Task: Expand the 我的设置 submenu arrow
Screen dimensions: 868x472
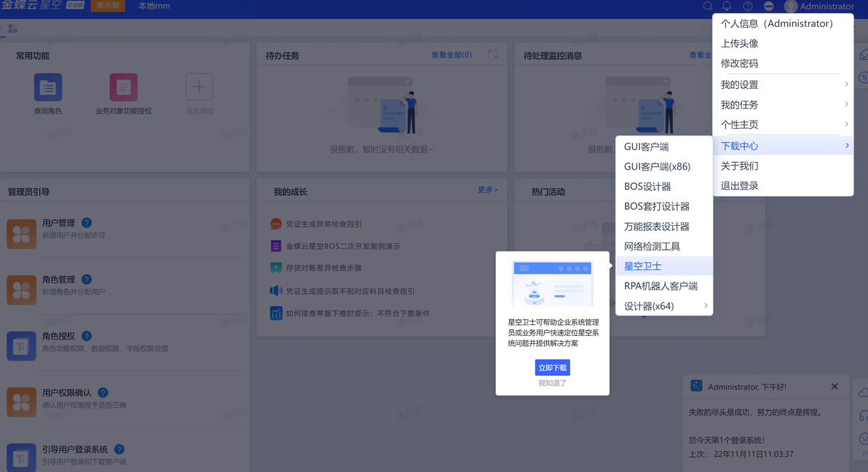Action: (x=846, y=84)
